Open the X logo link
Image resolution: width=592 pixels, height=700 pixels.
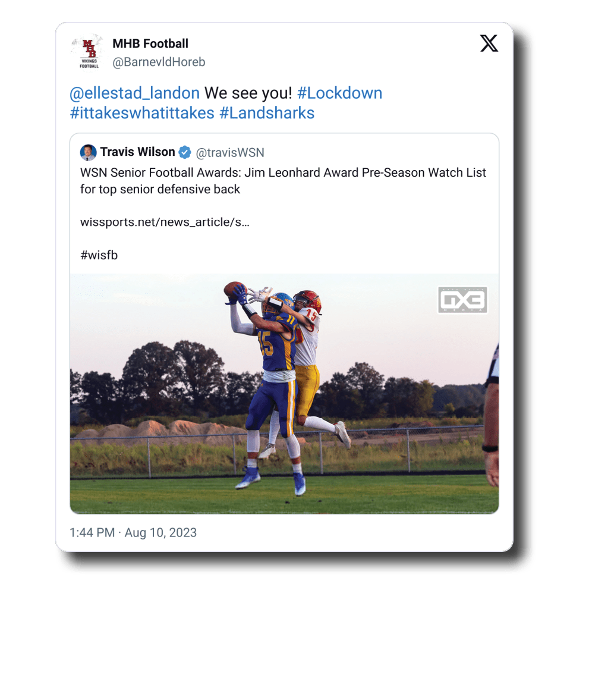[x=489, y=43]
